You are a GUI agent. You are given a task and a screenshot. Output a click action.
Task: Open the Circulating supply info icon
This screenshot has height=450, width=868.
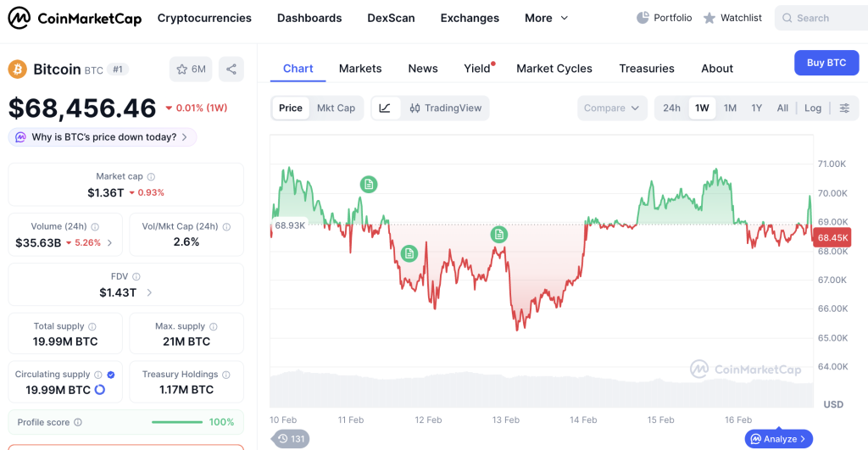point(98,375)
